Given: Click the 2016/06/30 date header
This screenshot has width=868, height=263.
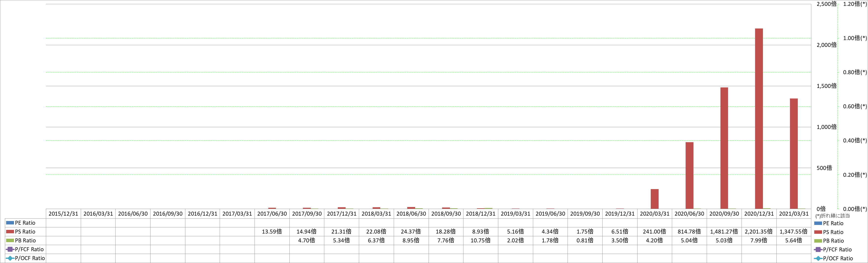Looking at the screenshot, I should tap(133, 214).
